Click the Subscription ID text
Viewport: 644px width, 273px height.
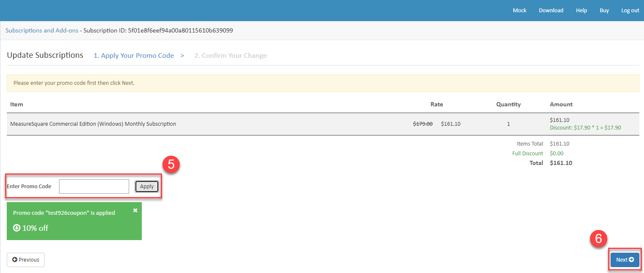tap(158, 30)
